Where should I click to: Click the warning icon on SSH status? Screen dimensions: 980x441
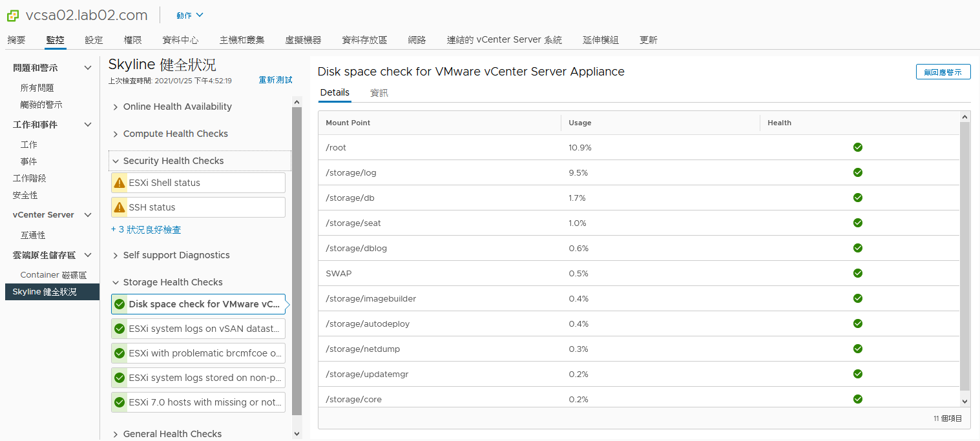[x=120, y=207]
